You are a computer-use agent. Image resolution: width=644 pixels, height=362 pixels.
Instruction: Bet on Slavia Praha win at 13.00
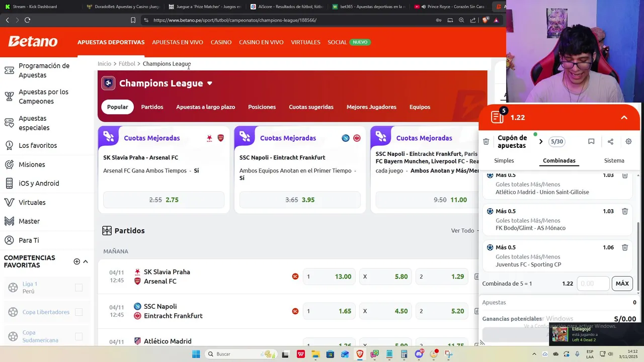[330, 277]
